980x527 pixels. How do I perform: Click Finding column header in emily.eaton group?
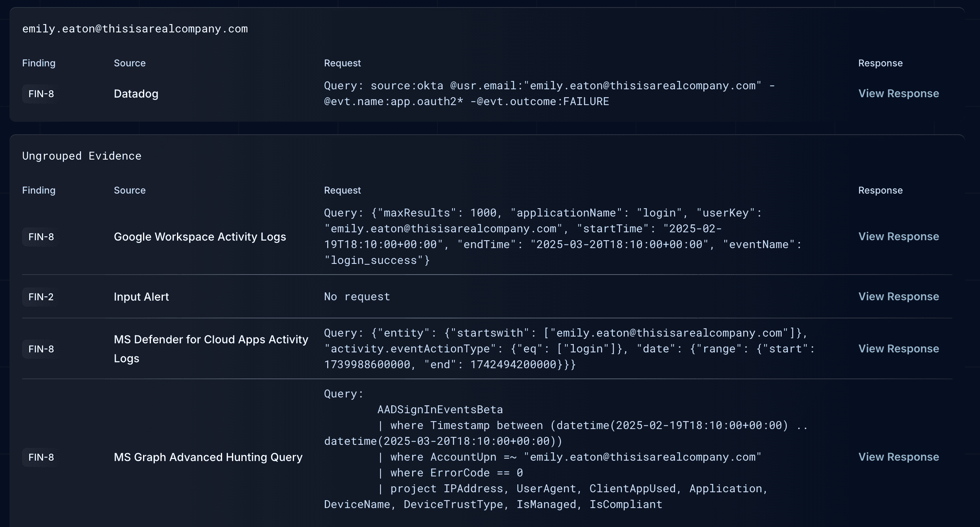pos(39,63)
